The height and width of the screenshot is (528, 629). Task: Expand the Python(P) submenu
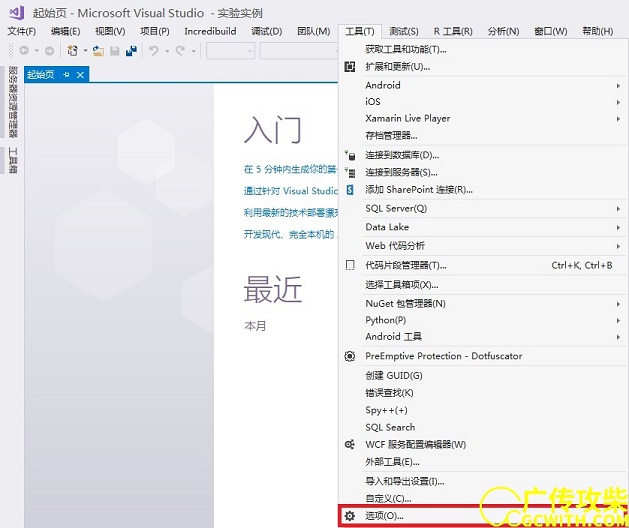click(x=618, y=321)
